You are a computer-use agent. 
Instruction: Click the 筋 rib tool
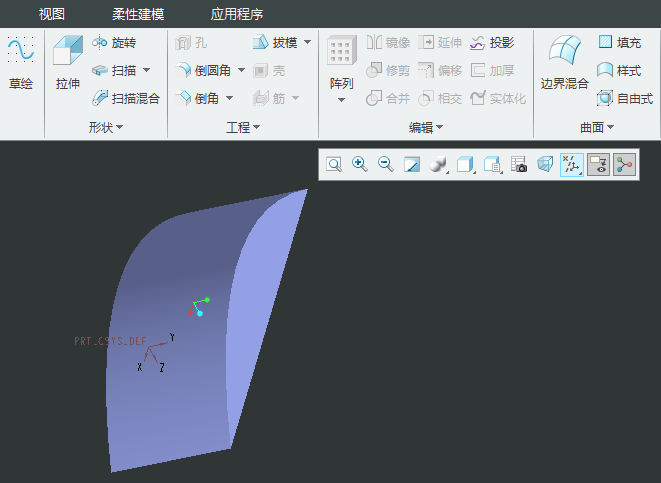(269, 99)
